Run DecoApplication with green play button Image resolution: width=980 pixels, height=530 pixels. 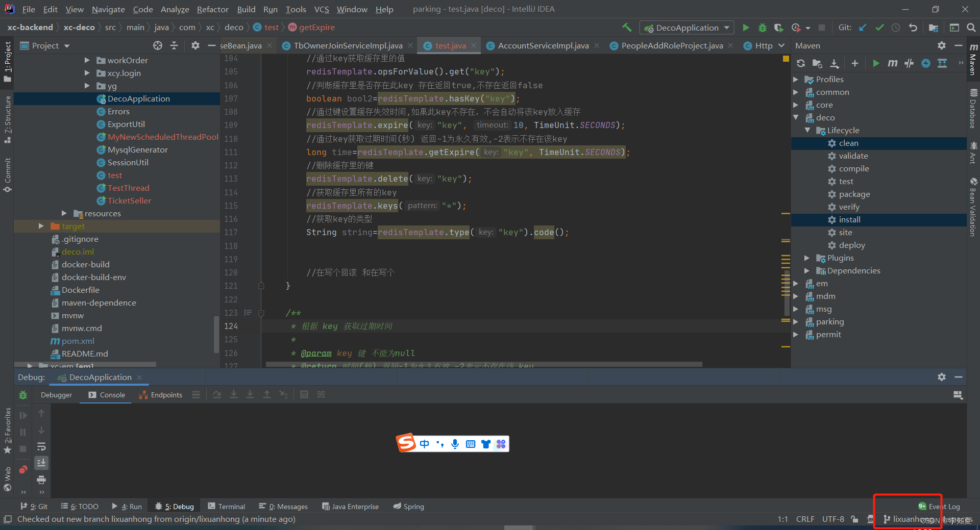pyautogui.click(x=746, y=28)
